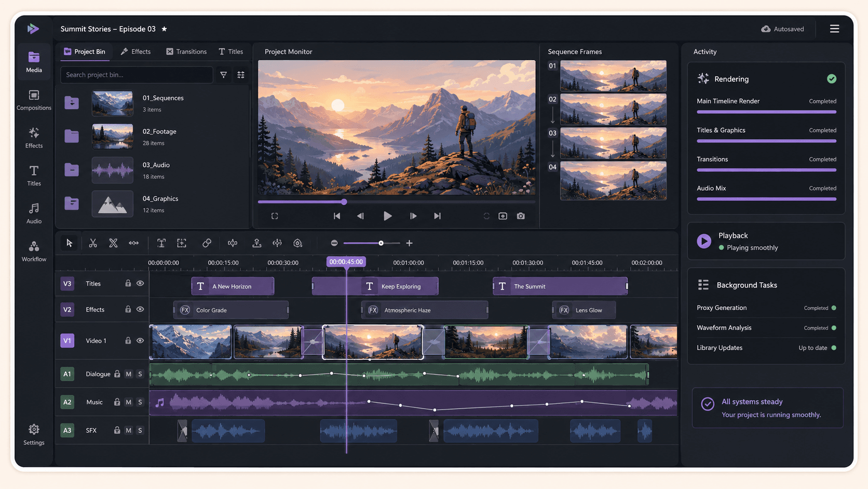Switch to the Effects tab in bin panel
The width and height of the screenshot is (868, 489).
(135, 51)
